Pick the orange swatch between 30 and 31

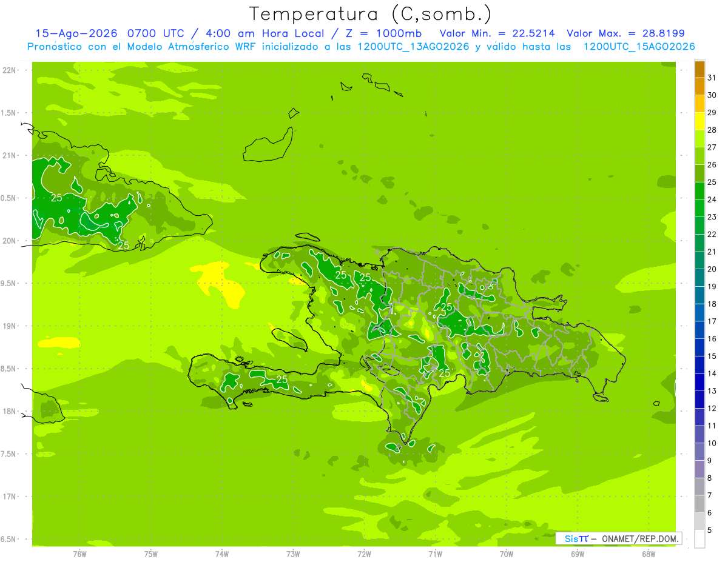tap(700, 86)
